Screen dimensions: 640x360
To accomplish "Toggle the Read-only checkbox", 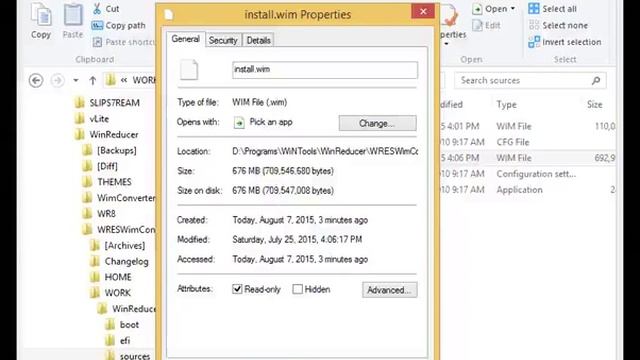I will (x=237, y=289).
